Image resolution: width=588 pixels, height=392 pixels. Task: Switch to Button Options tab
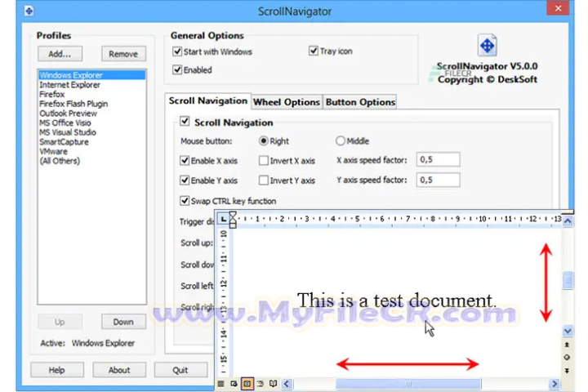click(360, 102)
